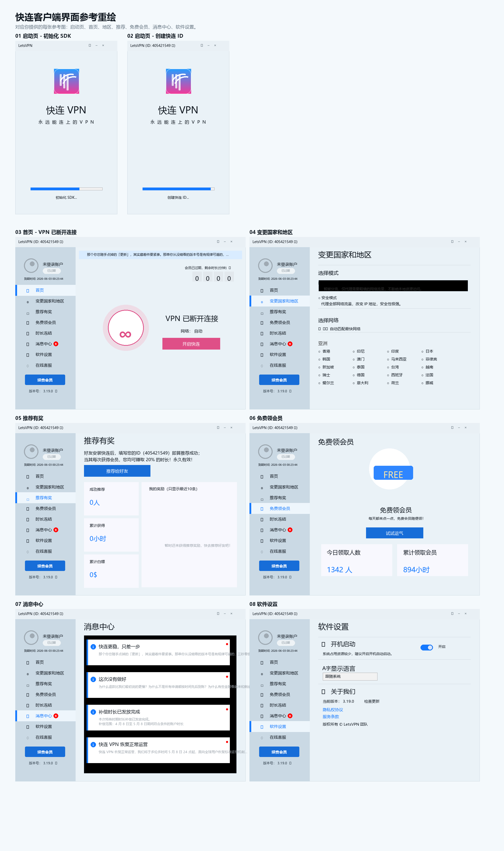The image size is (504, 851).
Task: Click 续费会员 button in panel 08
Action: pyautogui.click(x=279, y=752)
